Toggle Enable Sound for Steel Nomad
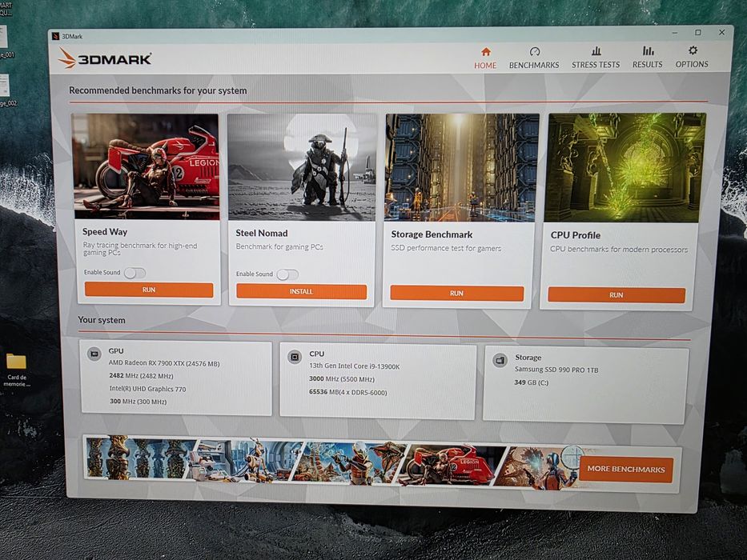This screenshot has height=560, width=747. (287, 274)
